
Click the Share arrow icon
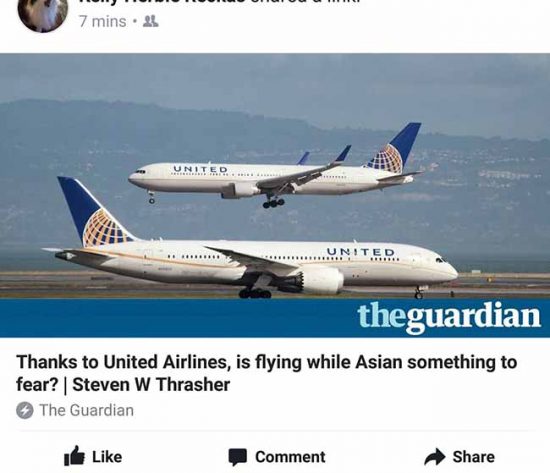point(435,457)
